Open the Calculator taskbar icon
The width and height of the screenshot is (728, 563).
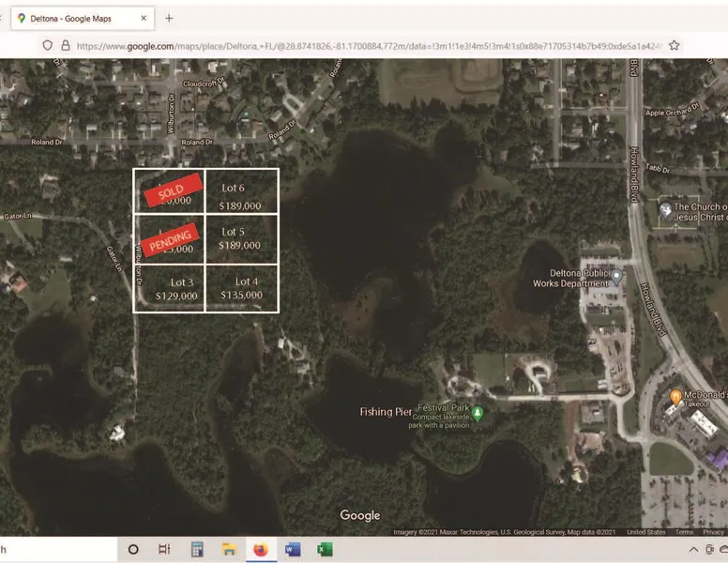click(197, 549)
